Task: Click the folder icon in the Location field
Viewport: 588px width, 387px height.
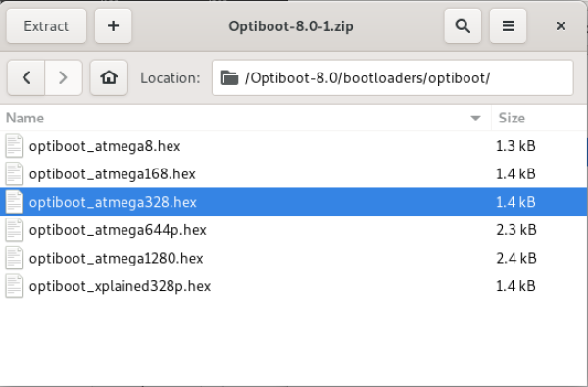Action: 229,78
